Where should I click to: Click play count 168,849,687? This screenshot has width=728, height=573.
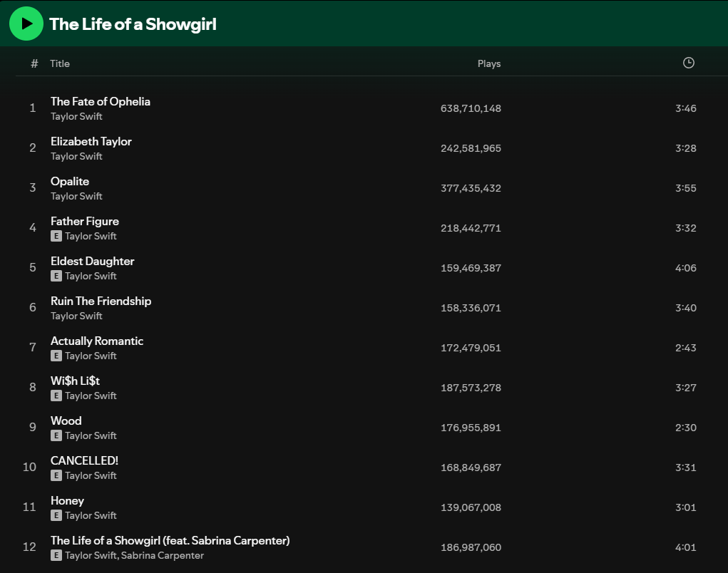pos(471,468)
